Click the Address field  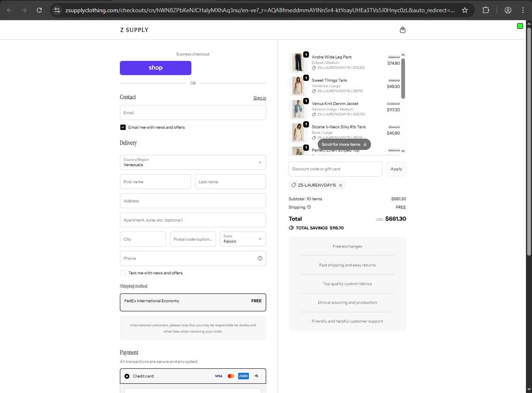[193, 201]
